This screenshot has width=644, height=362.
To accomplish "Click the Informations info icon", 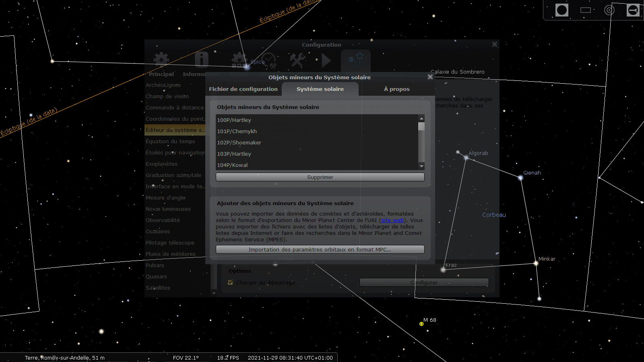I will pos(201,60).
